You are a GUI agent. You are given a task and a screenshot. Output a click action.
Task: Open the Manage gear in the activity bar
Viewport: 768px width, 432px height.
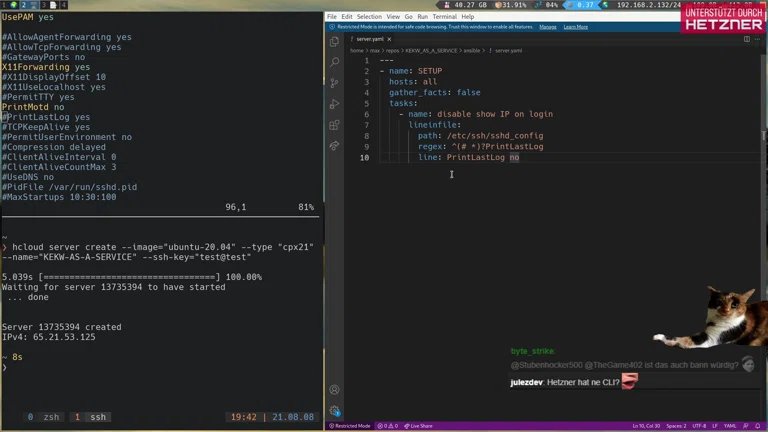click(334, 410)
